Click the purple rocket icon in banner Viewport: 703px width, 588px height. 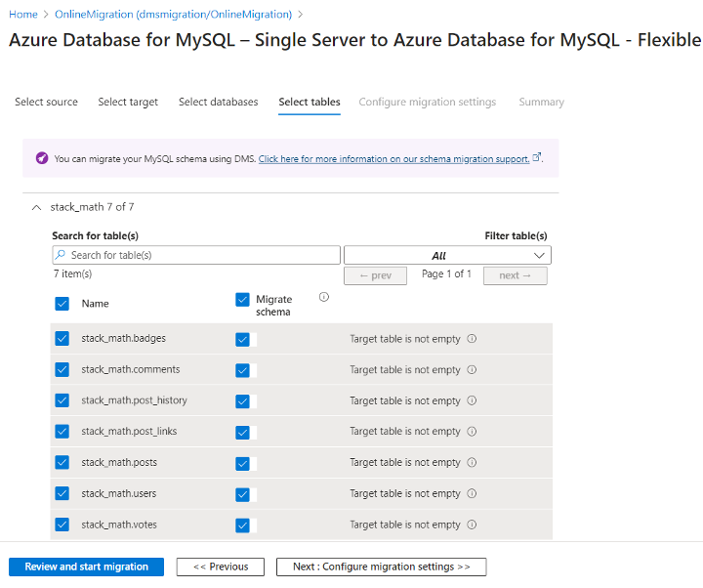tap(42, 158)
